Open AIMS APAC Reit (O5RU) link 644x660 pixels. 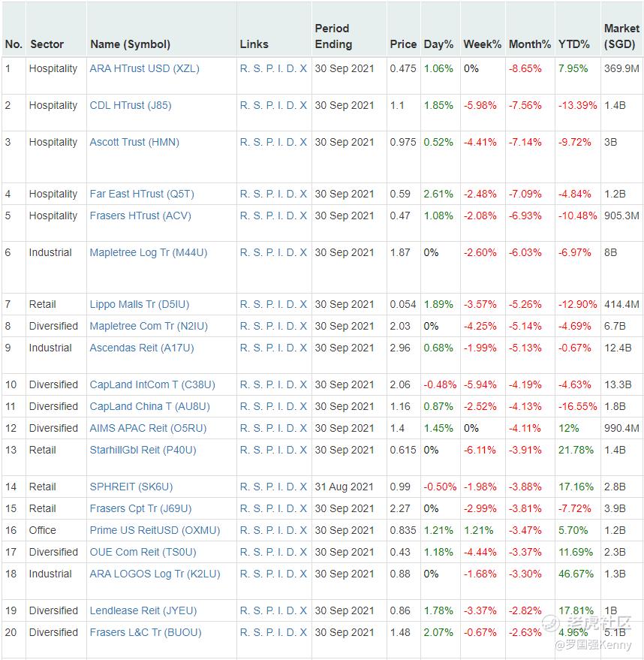(x=148, y=428)
